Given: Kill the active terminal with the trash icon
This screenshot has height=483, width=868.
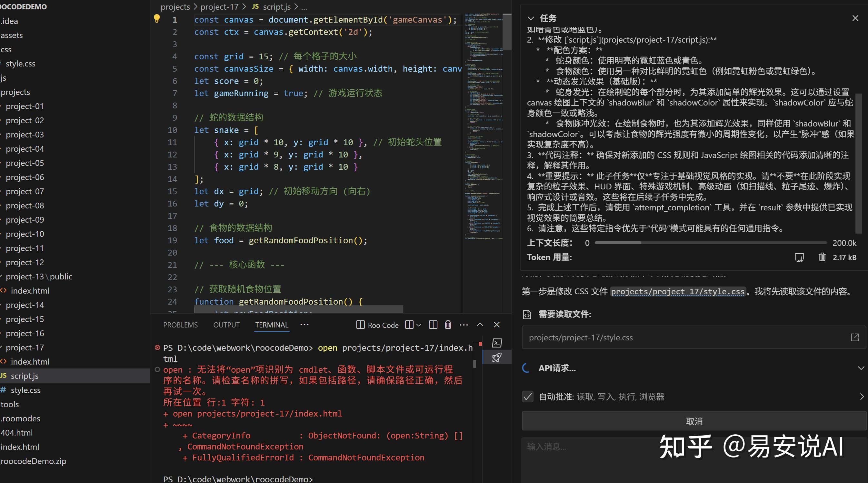Looking at the screenshot, I should pos(448,325).
